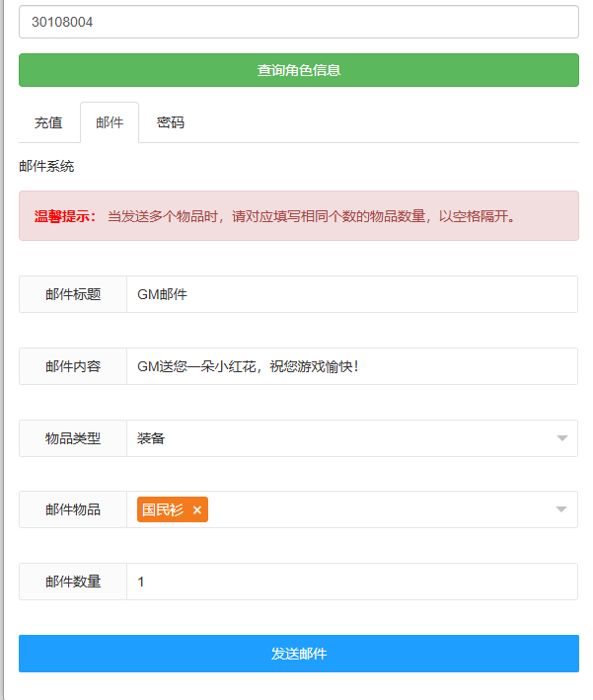Click the 邮件数量 label
This screenshot has height=700, width=593.
(x=73, y=582)
